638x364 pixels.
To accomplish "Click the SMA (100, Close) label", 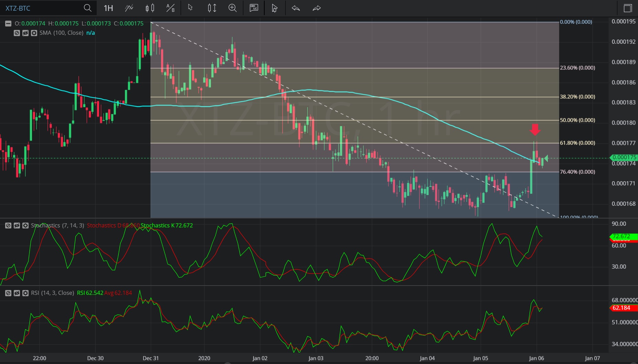I will (x=61, y=33).
